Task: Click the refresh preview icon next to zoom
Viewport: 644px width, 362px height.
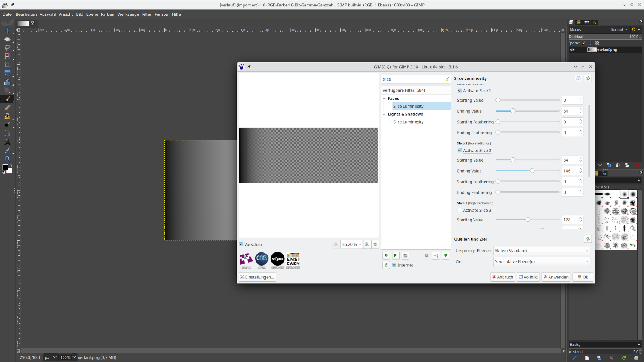Action: [375, 244]
